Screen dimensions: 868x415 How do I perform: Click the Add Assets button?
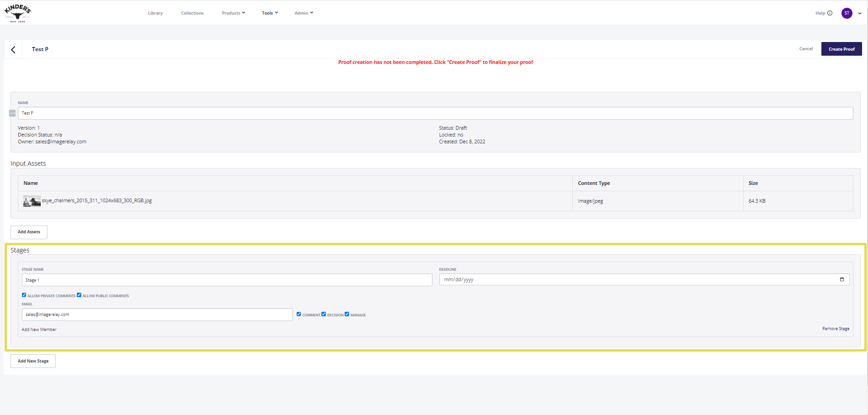click(29, 232)
